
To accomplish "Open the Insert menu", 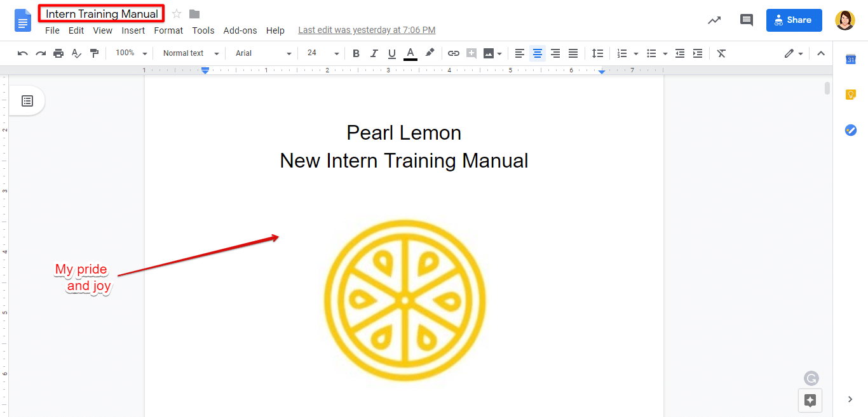I will pos(133,30).
